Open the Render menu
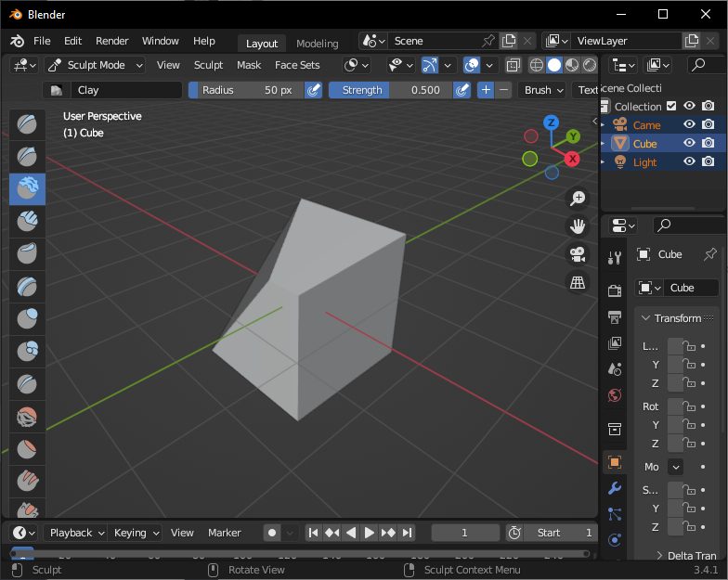728x580 pixels. tap(112, 42)
